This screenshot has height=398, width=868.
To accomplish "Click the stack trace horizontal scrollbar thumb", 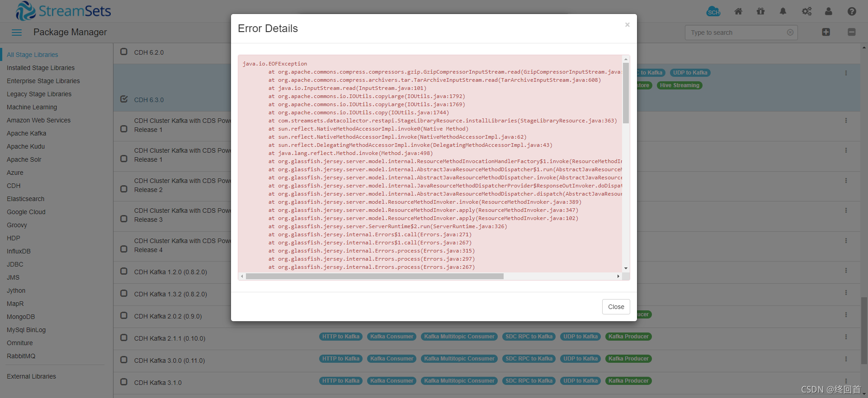I will pos(375,276).
